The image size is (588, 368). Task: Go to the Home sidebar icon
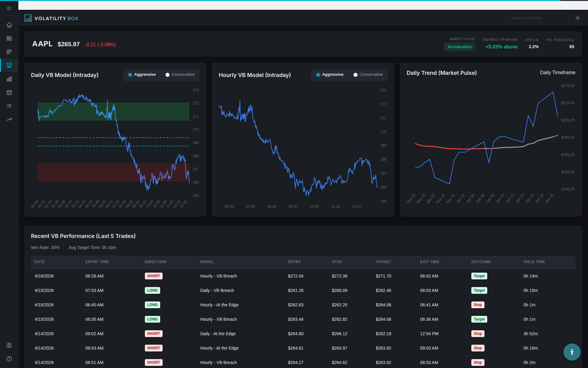(x=9, y=25)
